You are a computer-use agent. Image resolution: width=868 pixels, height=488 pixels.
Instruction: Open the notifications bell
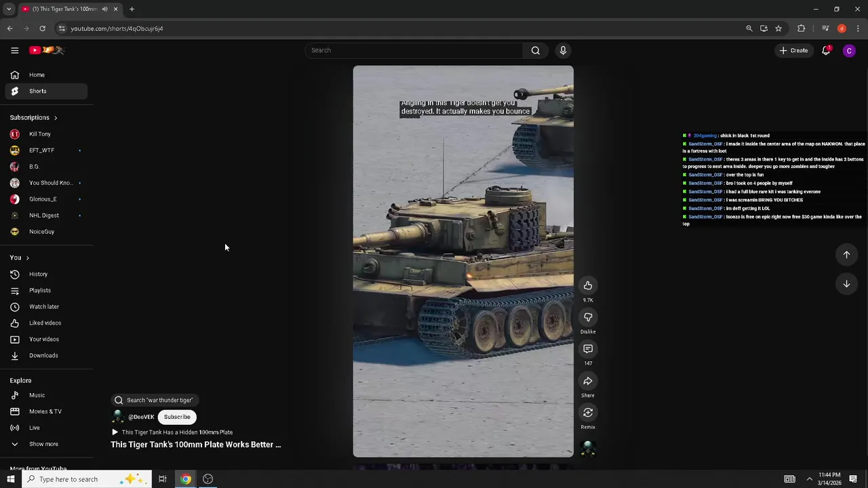[x=826, y=50]
